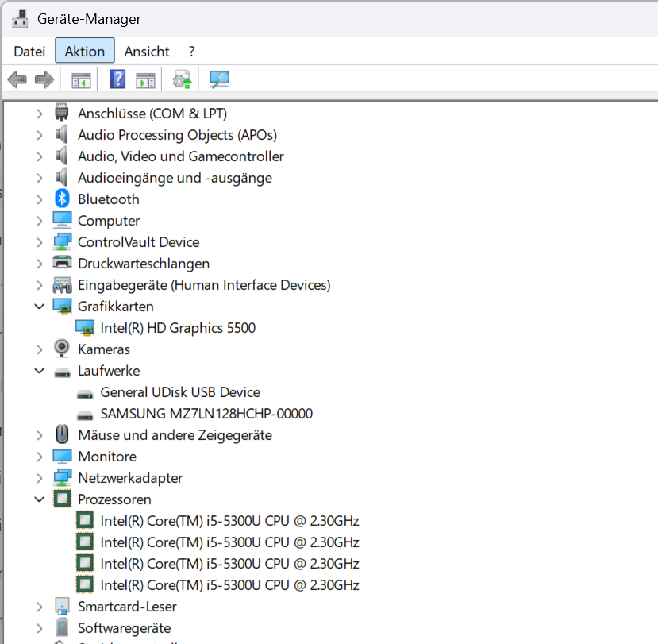Click the Forward arrow toolbar icon
The image size is (658, 644).
(x=44, y=79)
